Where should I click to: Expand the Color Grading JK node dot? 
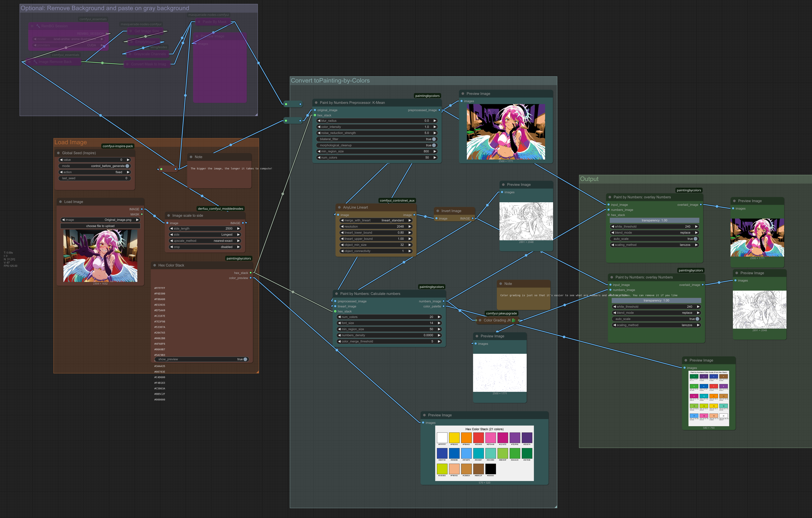click(x=480, y=320)
